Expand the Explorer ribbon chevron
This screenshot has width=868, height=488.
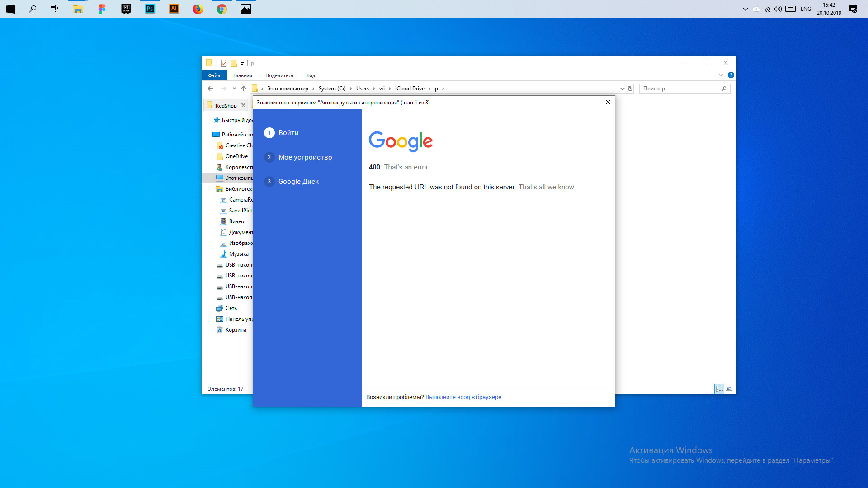point(721,75)
